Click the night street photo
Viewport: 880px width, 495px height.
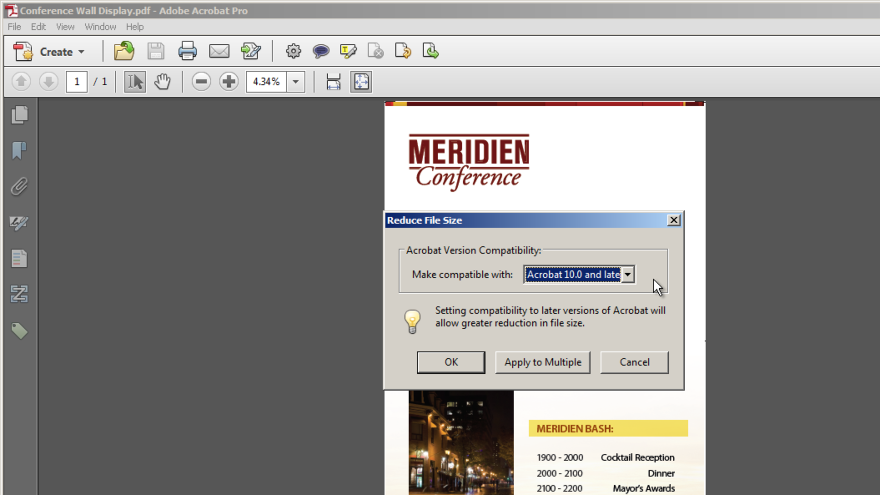point(461,443)
